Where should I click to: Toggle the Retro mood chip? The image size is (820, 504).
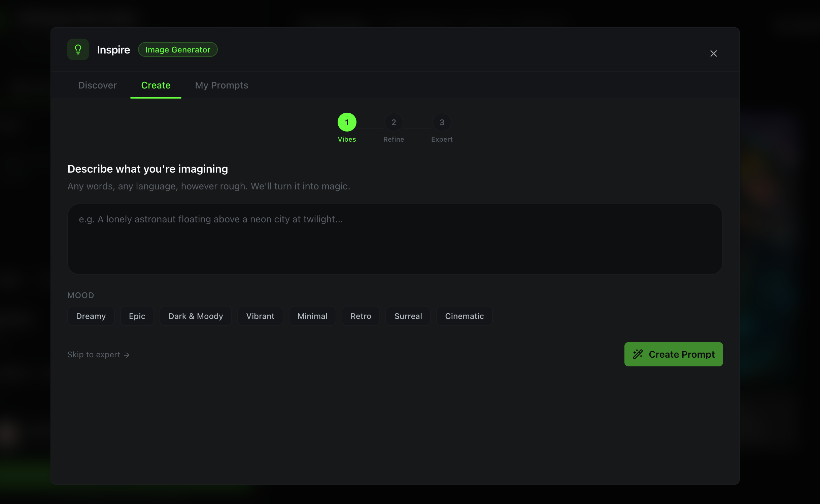361,316
